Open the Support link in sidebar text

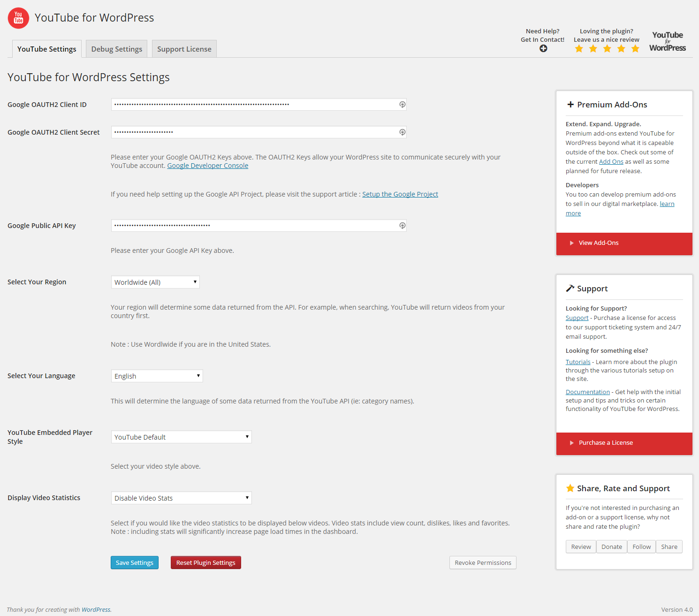click(x=577, y=318)
